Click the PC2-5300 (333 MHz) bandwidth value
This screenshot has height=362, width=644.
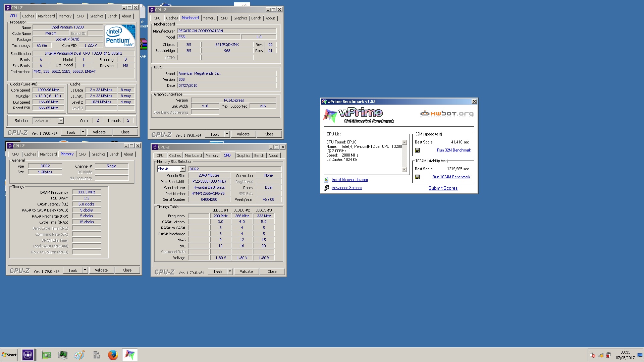(209, 181)
